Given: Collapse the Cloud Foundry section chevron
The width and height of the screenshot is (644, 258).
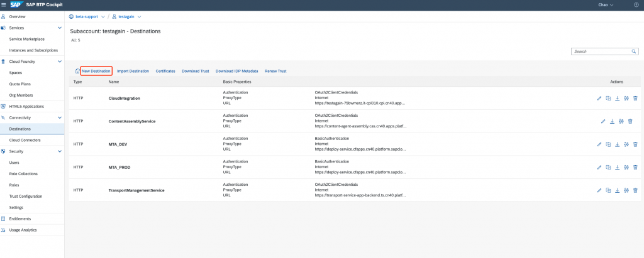Looking at the screenshot, I should point(60,62).
